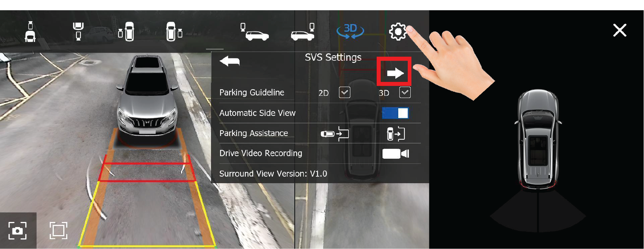Viewport: 644px width, 249px height.
Task: Expand the camera view to fullscreen
Action: tap(59, 231)
